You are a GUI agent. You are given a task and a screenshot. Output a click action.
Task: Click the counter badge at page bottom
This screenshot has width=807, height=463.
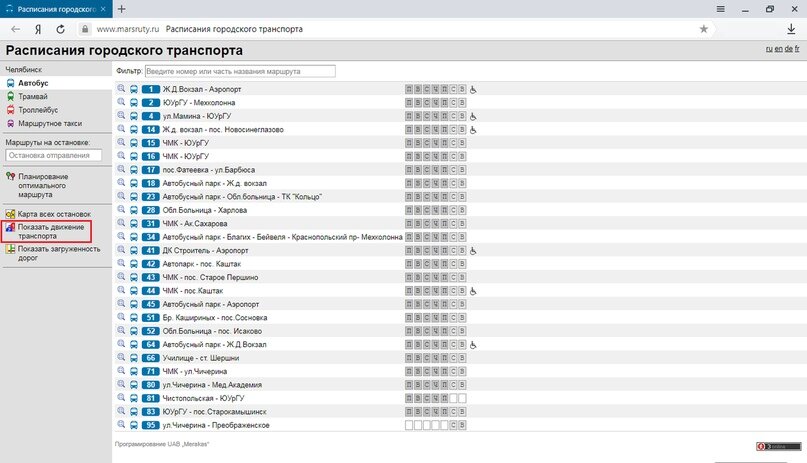[x=778, y=446]
